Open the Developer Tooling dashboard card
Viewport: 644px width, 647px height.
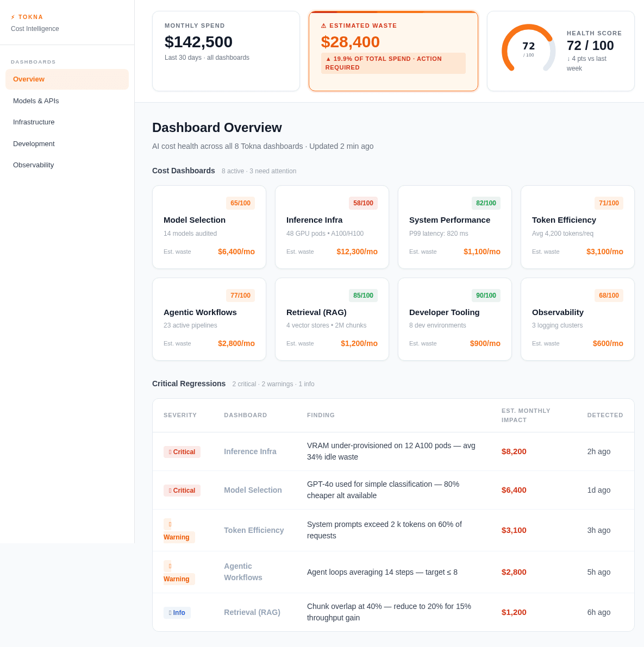(x=455, y=319)
